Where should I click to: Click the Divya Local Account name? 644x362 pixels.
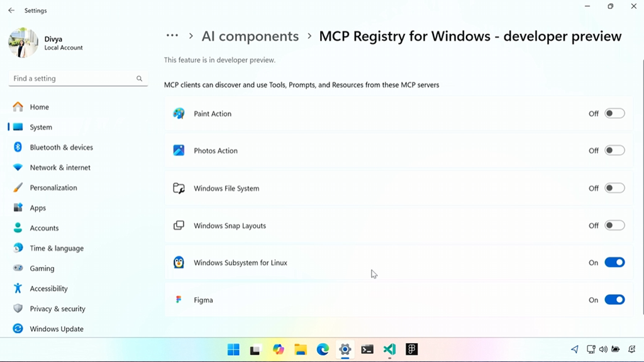point(64,43)
